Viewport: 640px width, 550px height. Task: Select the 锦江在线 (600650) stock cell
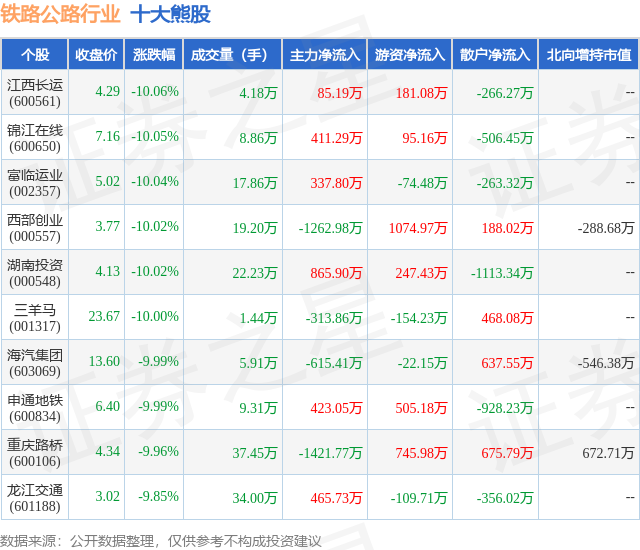point(35,138)
